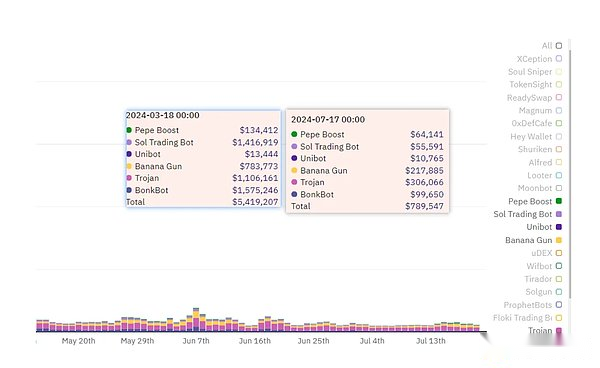Select the Banana Gun legend label
This screenshot has height=368, width=600.
[528, 240]
